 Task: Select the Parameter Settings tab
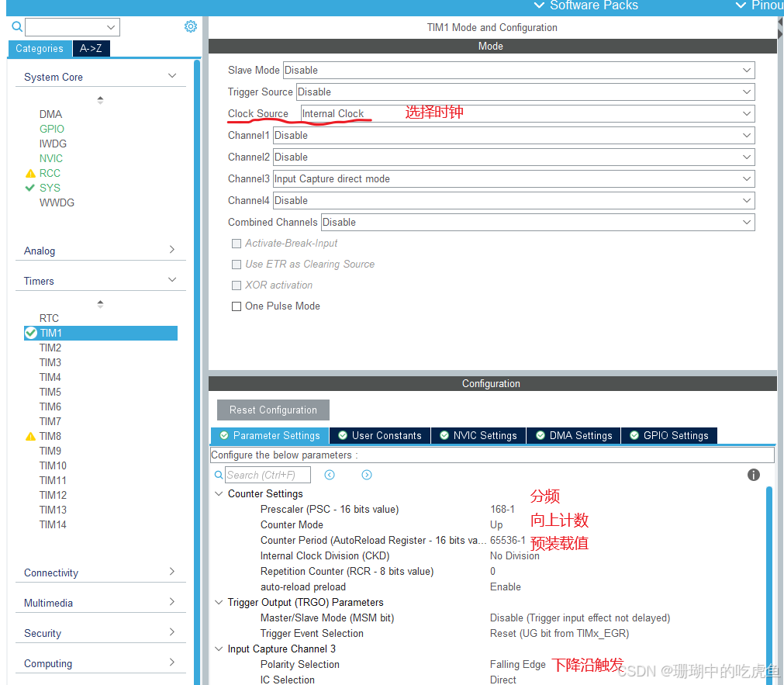point(270,436)
